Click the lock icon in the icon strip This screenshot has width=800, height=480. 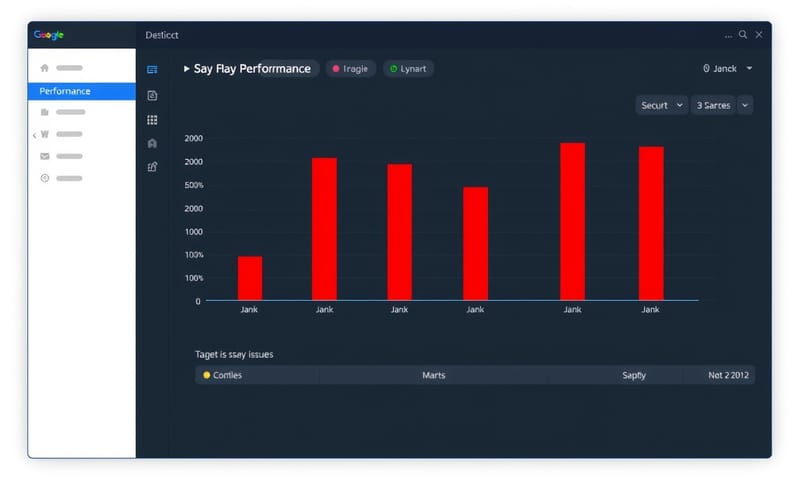tap(152, 143)
